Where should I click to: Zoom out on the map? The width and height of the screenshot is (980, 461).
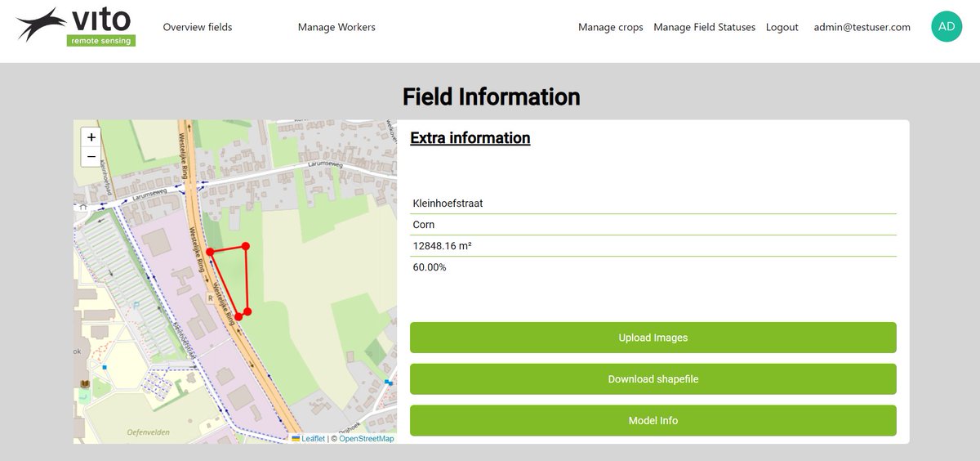(91, 157)
